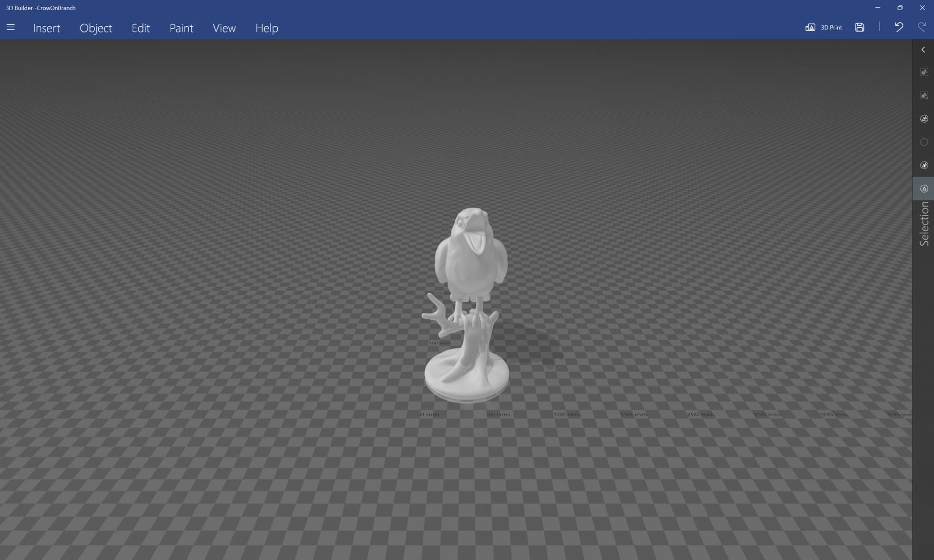Click the solid-circle two-triangles icon

924,165
